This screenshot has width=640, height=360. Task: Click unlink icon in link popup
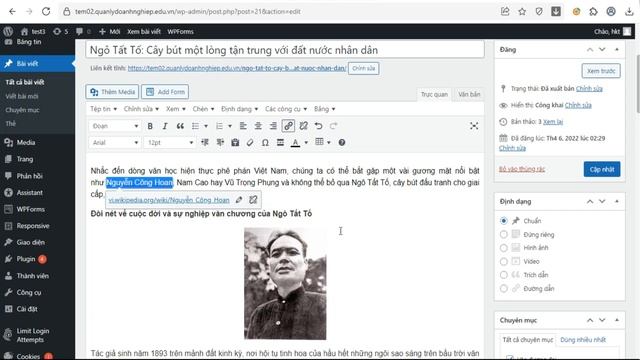(253, 200)
